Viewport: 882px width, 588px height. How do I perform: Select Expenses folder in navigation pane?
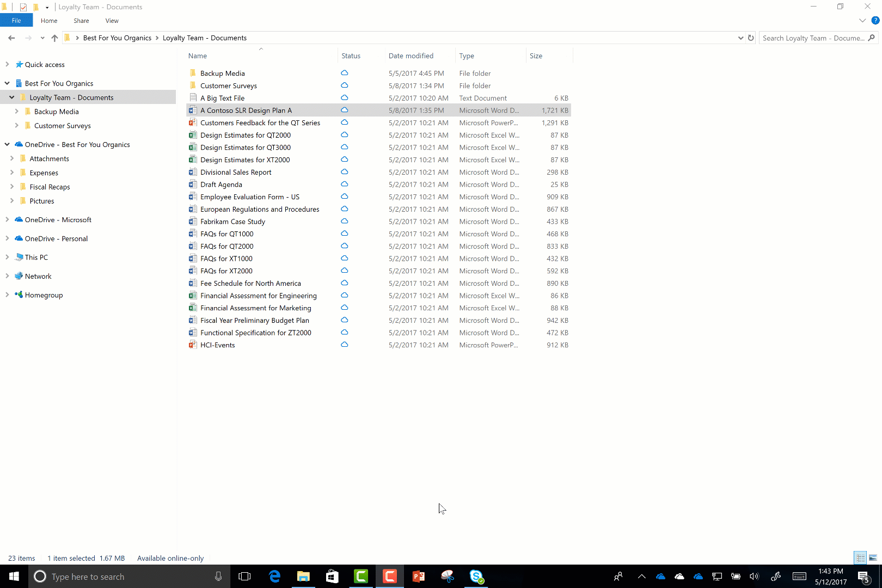pyautogui.click(x=44, y=173)
